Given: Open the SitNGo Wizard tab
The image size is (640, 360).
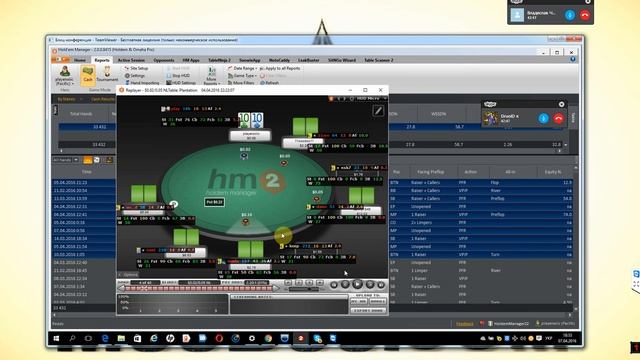Looking at the screenshot, I should tap(342, 60).
